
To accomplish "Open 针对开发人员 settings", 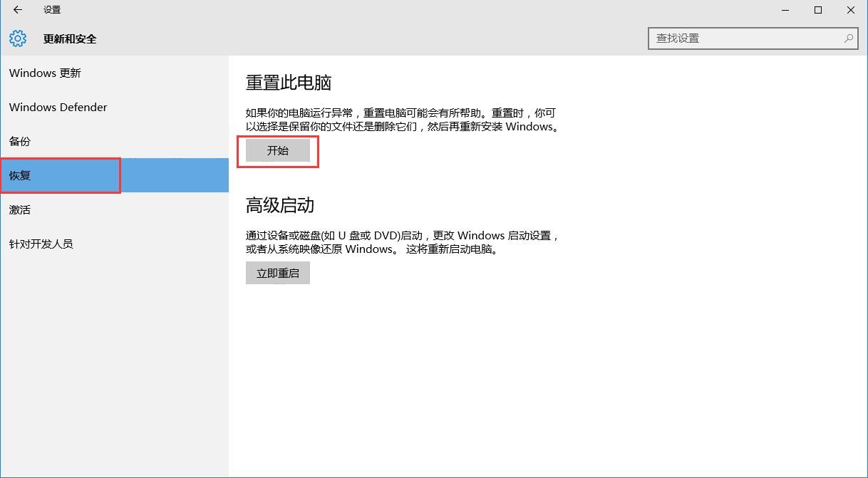I will click(x=114, y=244).
